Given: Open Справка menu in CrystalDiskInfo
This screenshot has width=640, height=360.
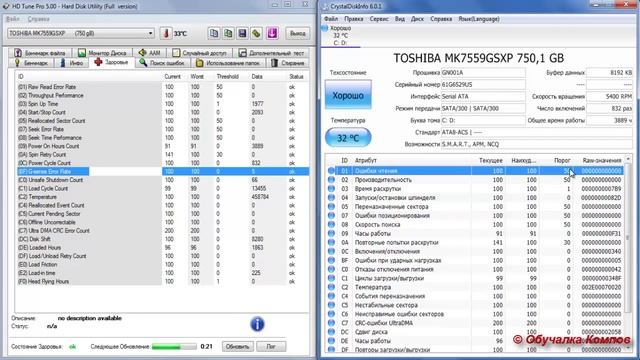Looking at the screenshot, I should click(441, 19).
